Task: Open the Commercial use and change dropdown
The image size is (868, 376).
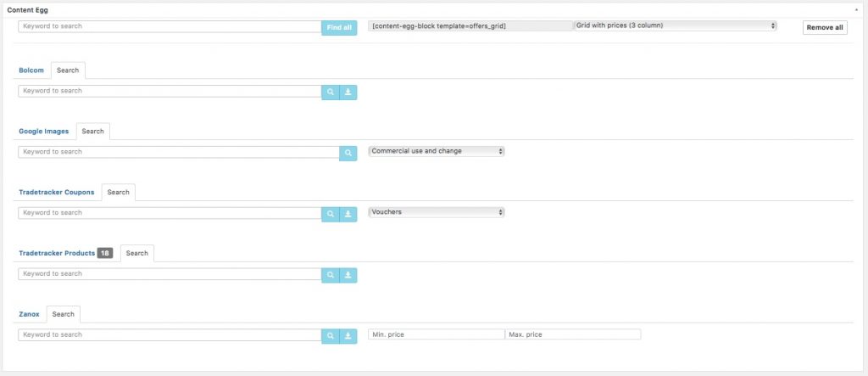Action: pos(437,151)
